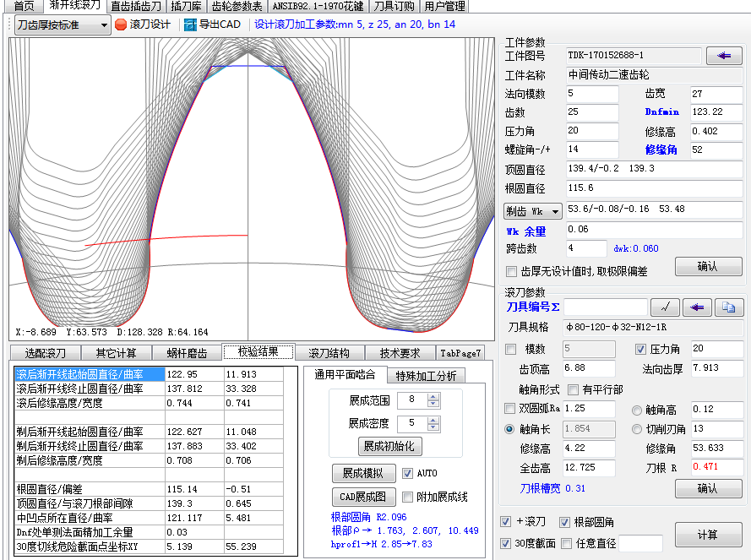Switch to the 用户管理 tab
Viewport: 751px width, 560px height.
tap(444, 6)
